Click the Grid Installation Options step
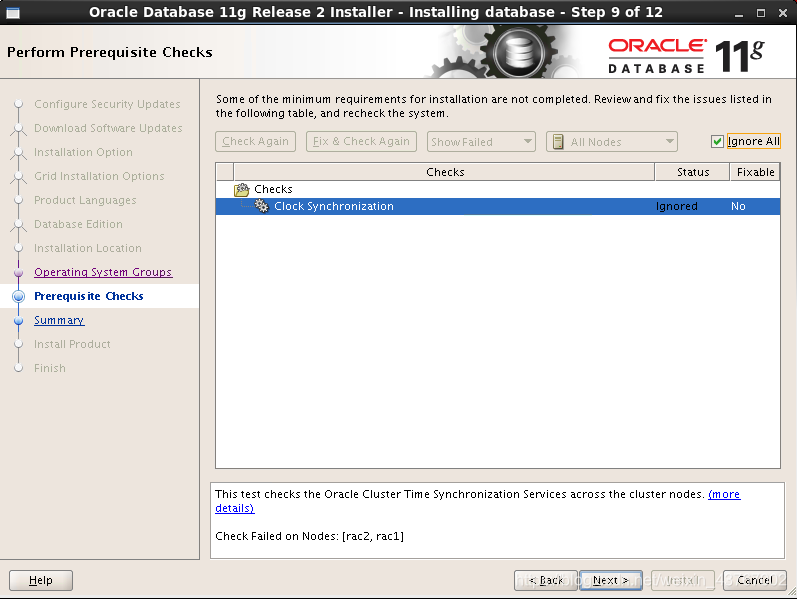Screen dimensions: 797x599 99,176
